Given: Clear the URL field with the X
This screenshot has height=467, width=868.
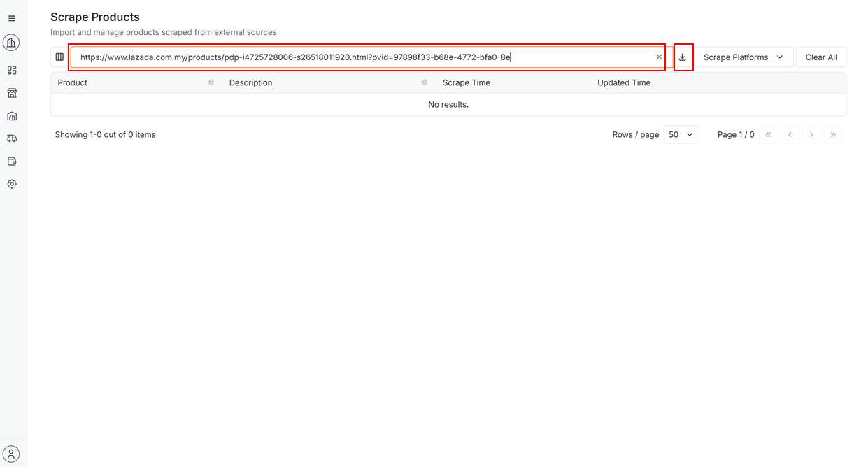Looking at the screenshot, I should pyautogui.click(x=659, y=57).
